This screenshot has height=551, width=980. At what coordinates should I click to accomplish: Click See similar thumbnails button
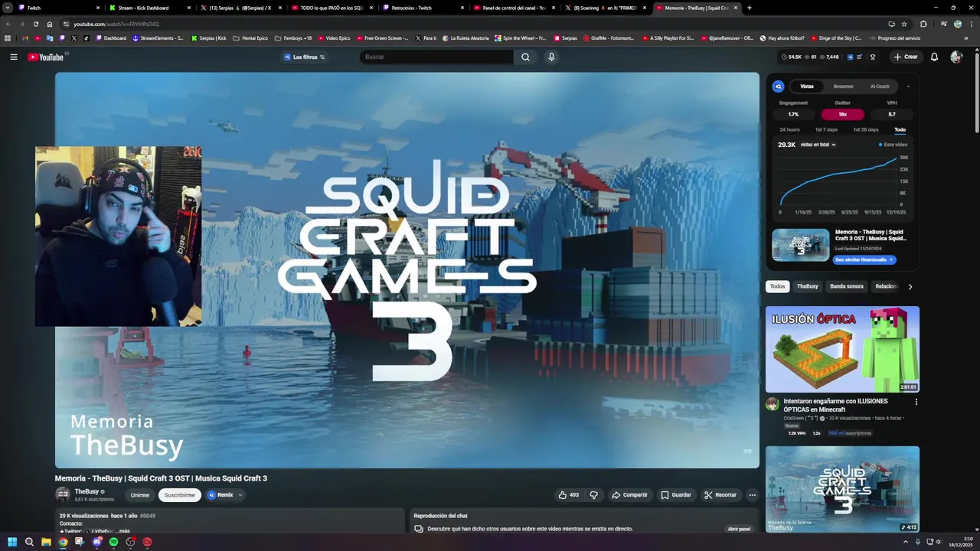tap(864, 259)
